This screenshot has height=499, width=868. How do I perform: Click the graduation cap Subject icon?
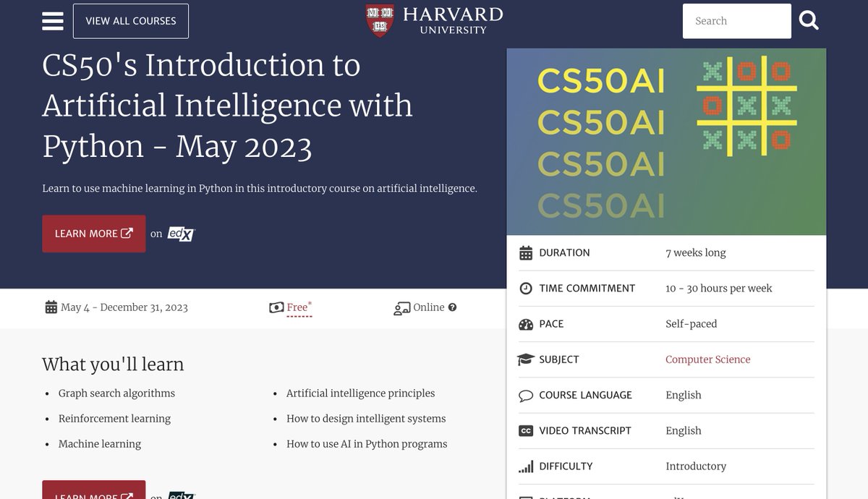click(x=526, y=359)
